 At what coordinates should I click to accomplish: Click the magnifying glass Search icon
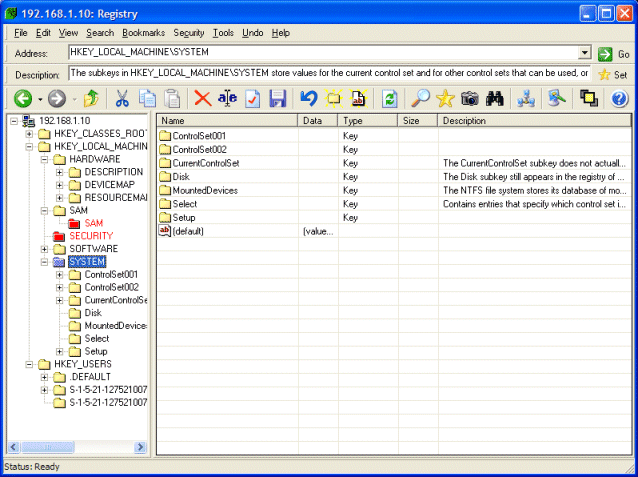point(420,98)
